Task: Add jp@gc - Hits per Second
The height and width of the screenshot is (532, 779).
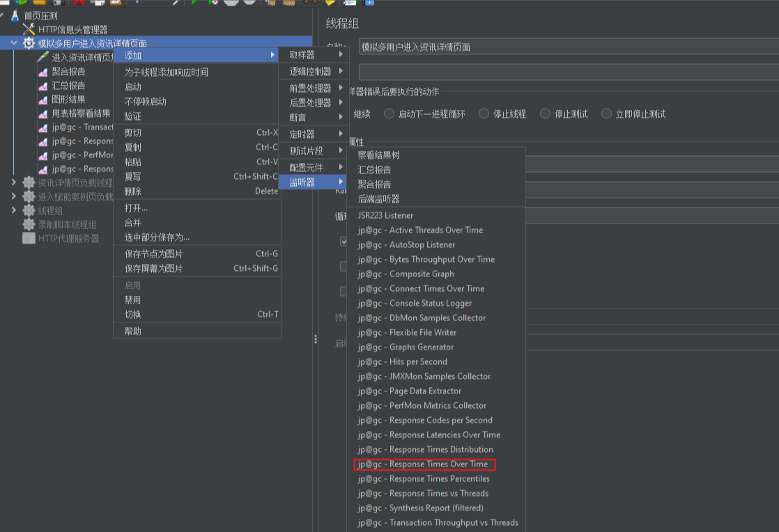Action: point(436,362)
